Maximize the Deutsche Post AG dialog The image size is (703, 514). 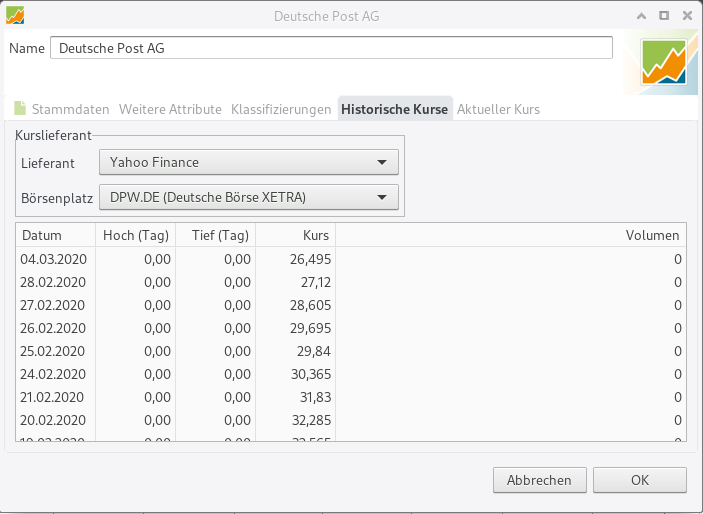[x=664, y=16]
